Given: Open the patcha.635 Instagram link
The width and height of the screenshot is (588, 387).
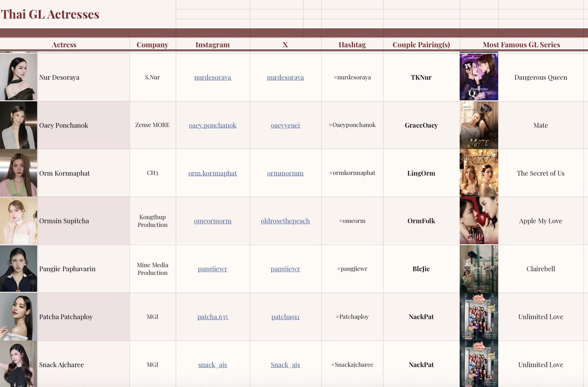Looking at the screenshot, I should tap(212, 316).
